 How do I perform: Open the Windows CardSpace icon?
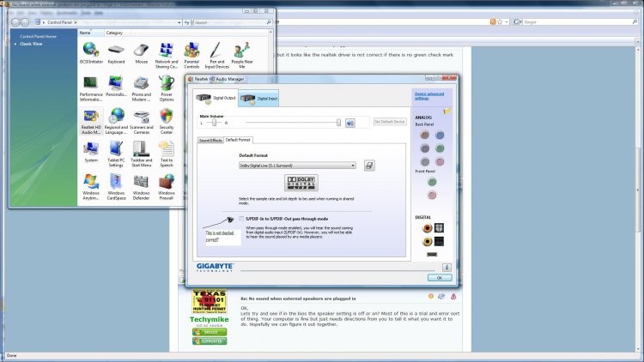(116, 187)
